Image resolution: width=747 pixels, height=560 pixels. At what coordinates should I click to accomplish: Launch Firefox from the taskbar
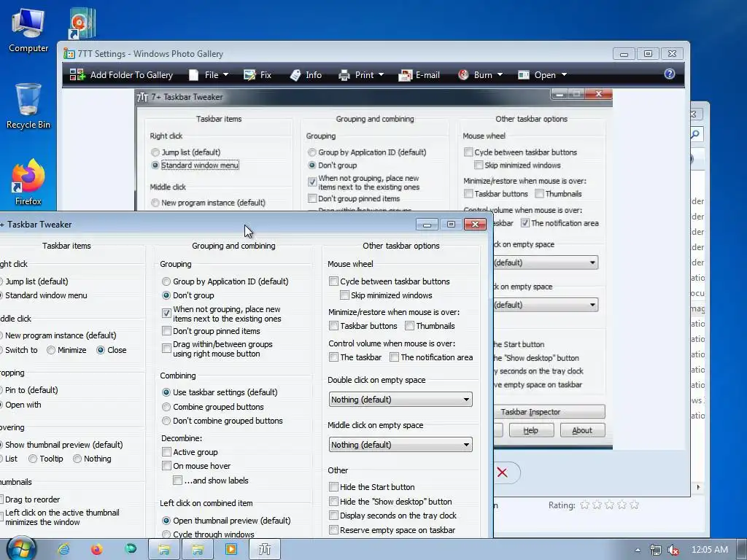coord(97,550)
